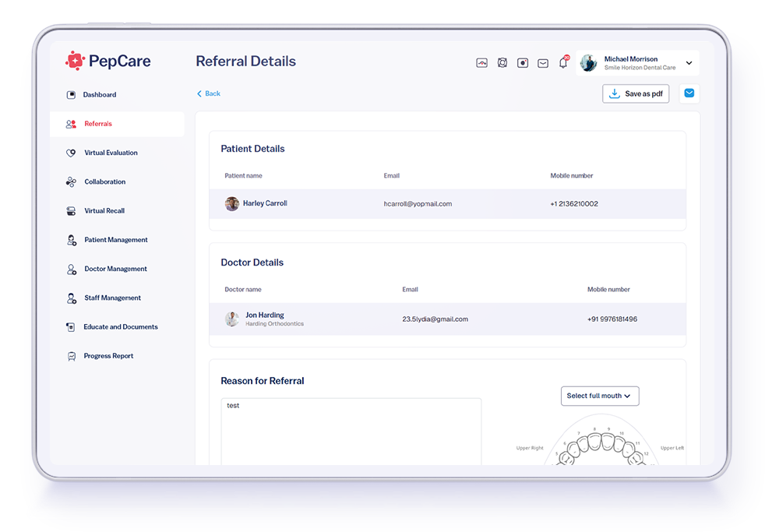Viewport: 765px width, 532px height.
Task: Click the Collaboration sidebar icon
Action: pos(71,182)
